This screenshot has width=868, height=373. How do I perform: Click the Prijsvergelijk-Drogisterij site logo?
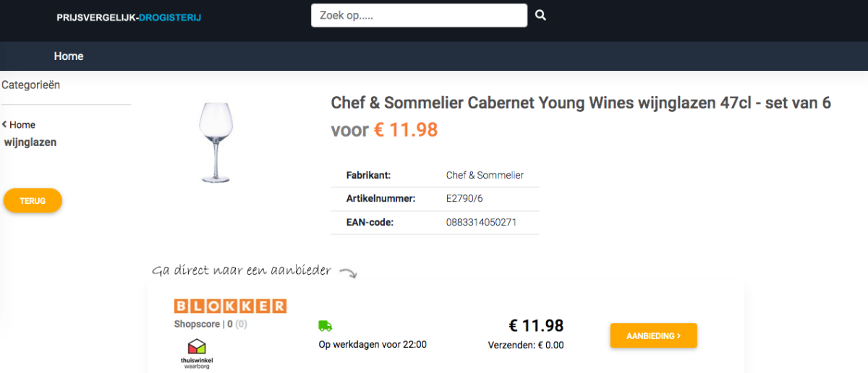(x=129, y=17)
